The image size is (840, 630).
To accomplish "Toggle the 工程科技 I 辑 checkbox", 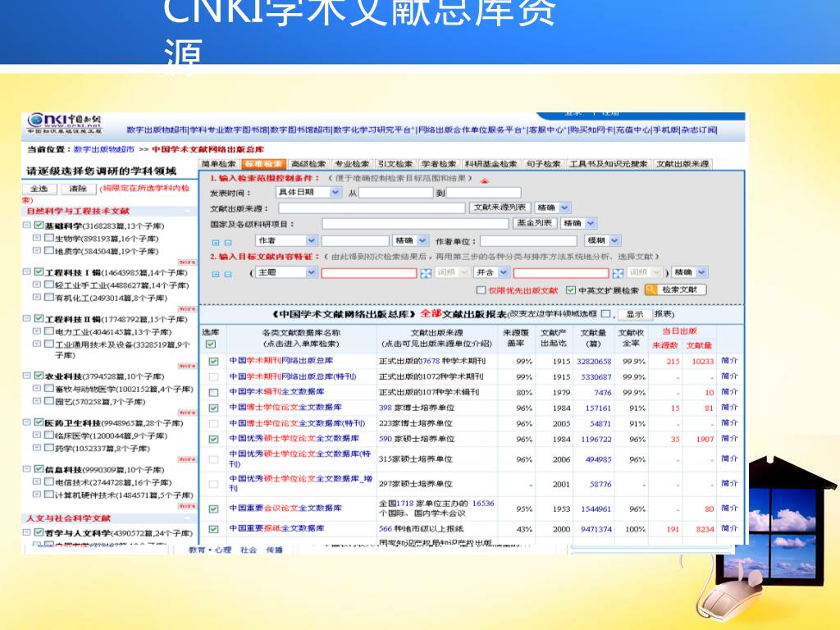I will click(39, 272).
